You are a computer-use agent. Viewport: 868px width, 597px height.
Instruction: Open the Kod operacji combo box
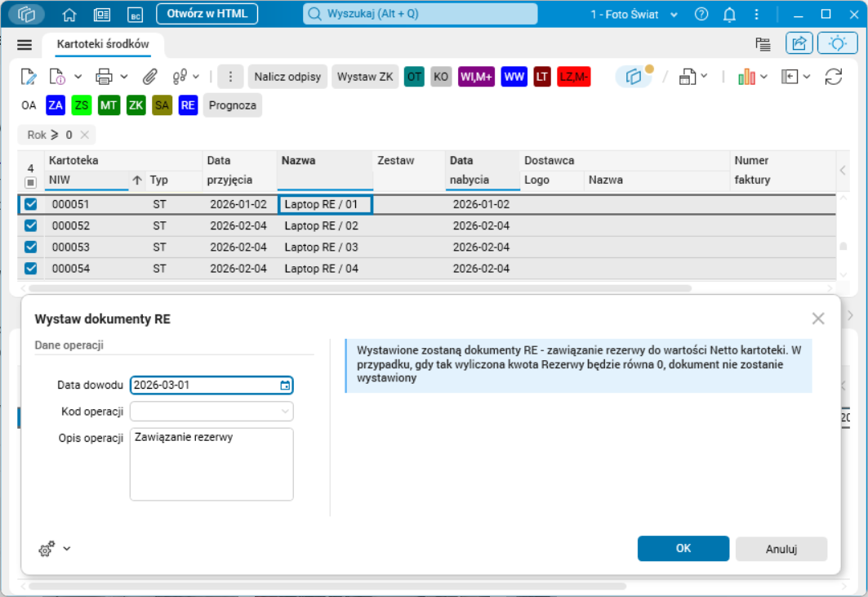point(211,412)
